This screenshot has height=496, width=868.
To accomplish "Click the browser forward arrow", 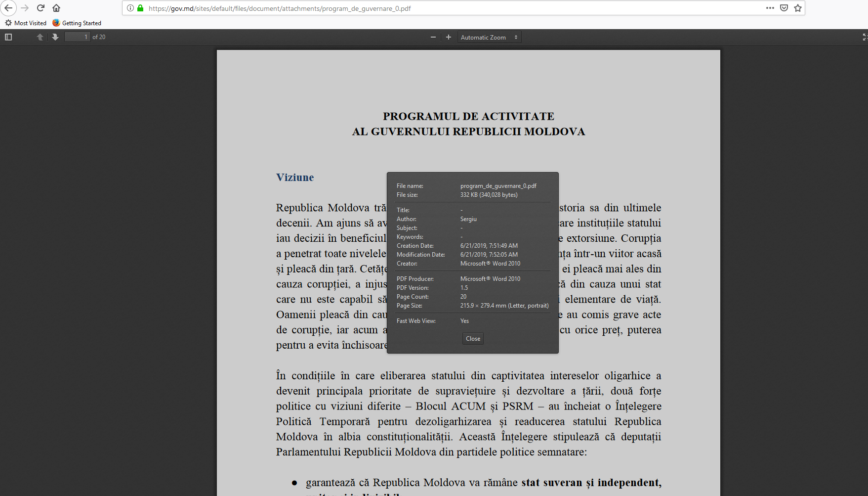I will point(25,8).
